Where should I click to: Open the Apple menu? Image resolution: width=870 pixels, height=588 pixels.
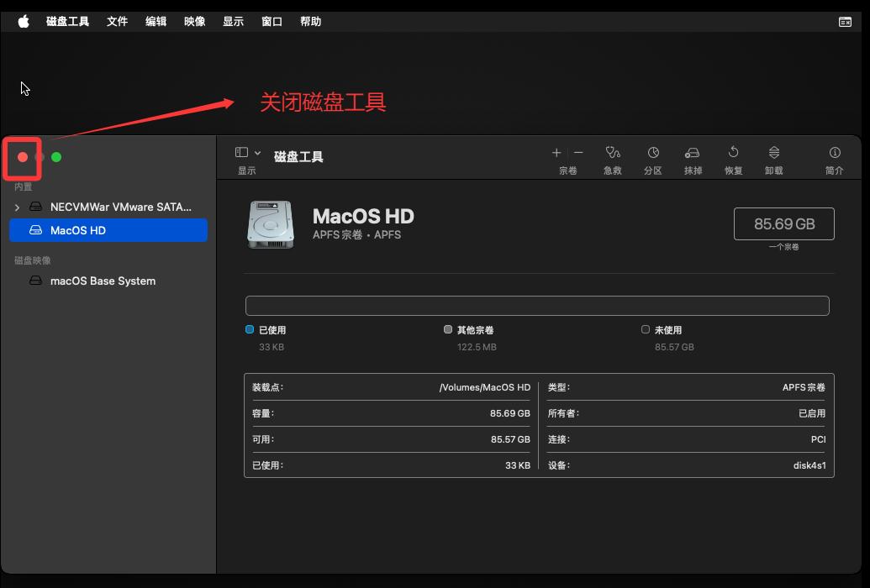pos(24,22)
